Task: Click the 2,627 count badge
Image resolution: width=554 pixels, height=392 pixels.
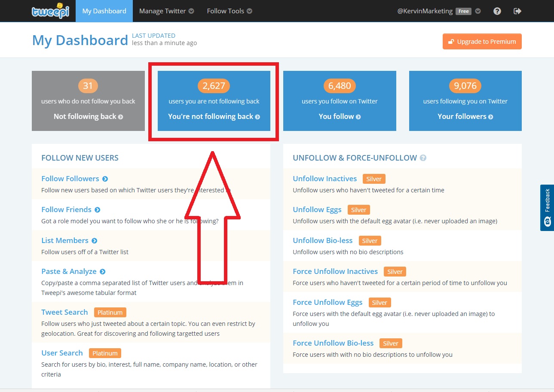Action: [x=214, y=86]
